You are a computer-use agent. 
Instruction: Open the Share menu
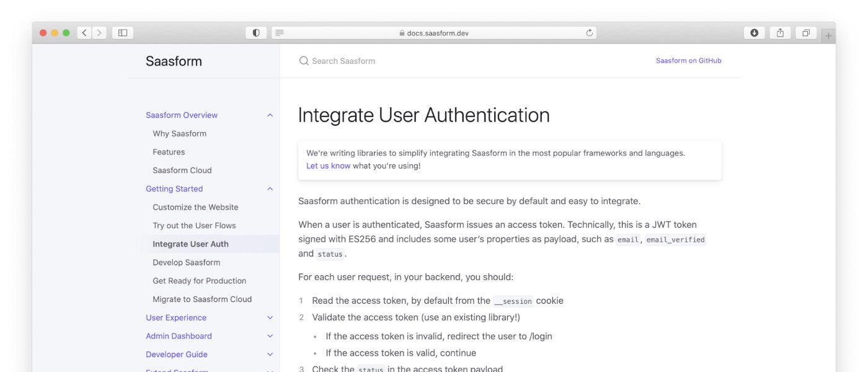(x=780, y=33)
